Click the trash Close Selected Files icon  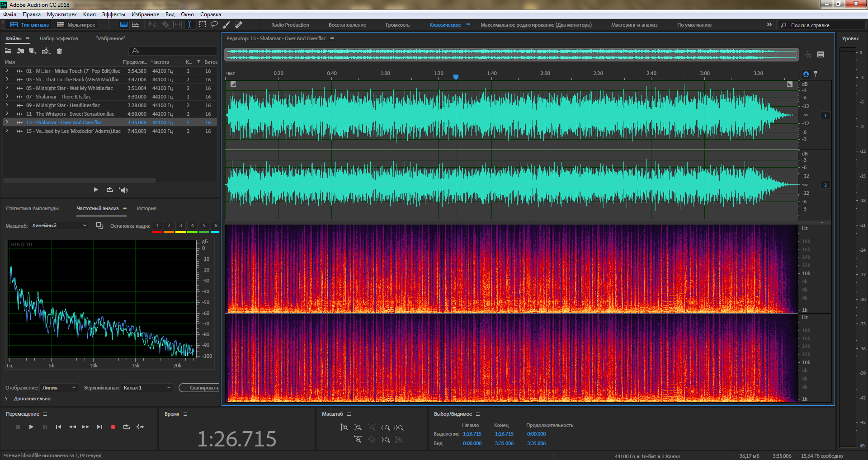[59, 51]
